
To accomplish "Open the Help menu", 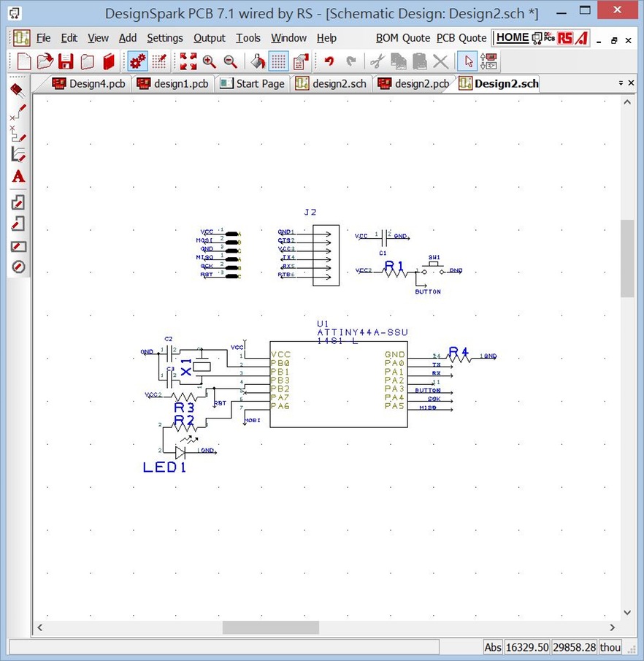I will tap(326, 38).
